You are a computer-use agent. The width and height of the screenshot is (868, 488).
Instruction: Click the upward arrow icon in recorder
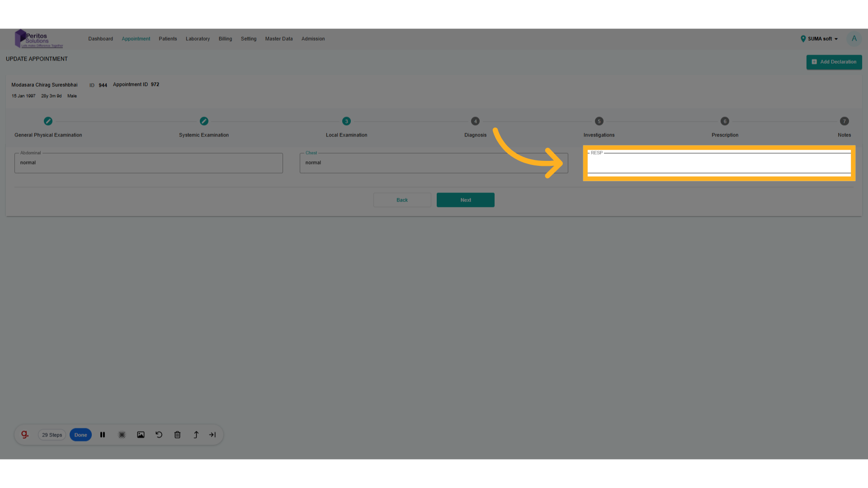196,435
